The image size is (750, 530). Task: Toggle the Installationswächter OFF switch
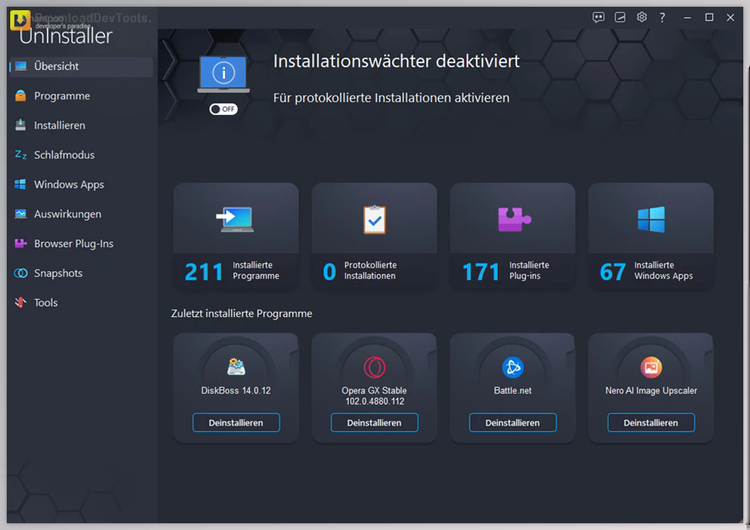[223, 109]
